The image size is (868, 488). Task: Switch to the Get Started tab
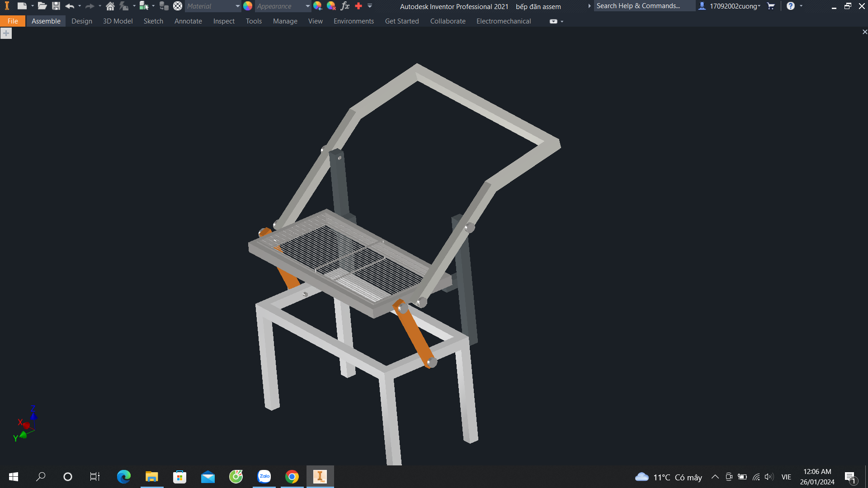coord(402,21)
